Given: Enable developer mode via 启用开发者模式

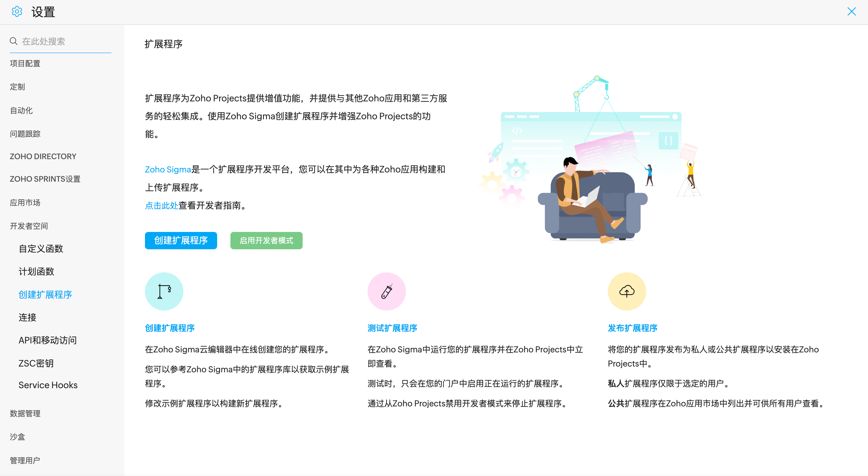Looking at the screenshot, I should pos(266,240).
